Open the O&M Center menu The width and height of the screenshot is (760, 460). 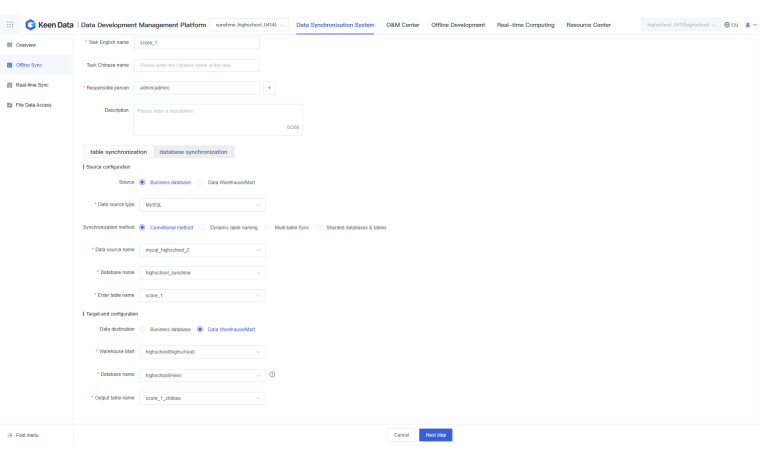pyautogui.click(x=403, y=24)
